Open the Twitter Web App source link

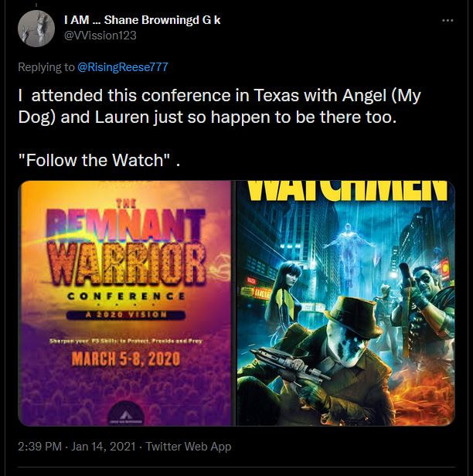click(189, 447)
